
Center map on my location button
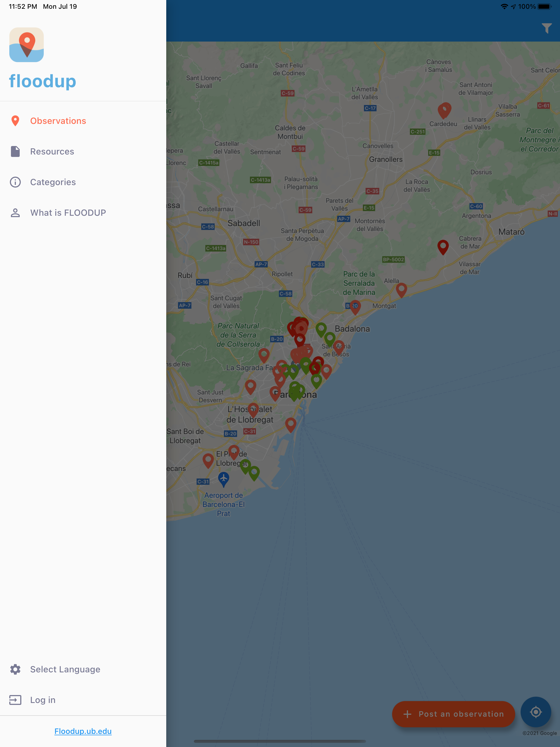click(x=536, y=712)
